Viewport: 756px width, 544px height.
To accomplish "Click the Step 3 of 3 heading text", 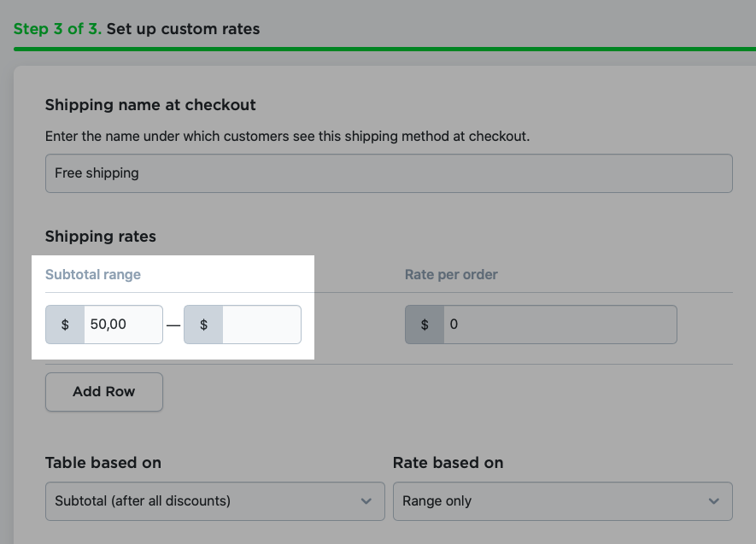I will click(57, 29).
